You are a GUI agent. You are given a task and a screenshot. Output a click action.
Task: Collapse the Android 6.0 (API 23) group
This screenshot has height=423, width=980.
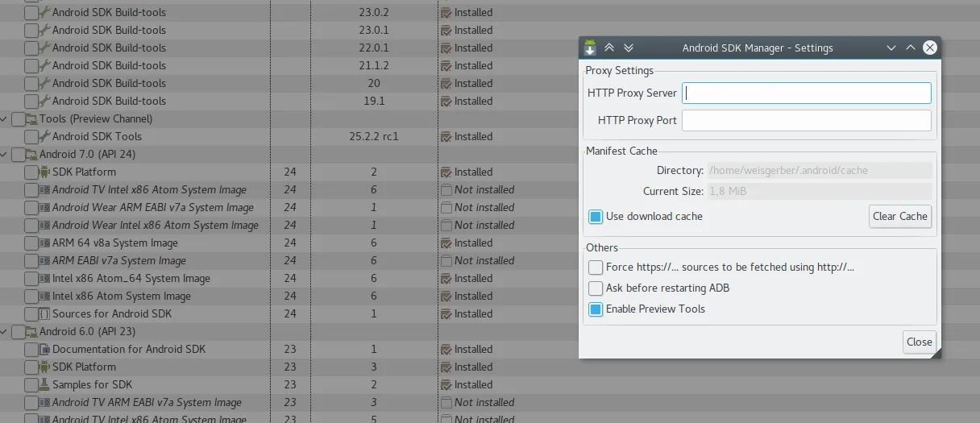click(4, 331)
